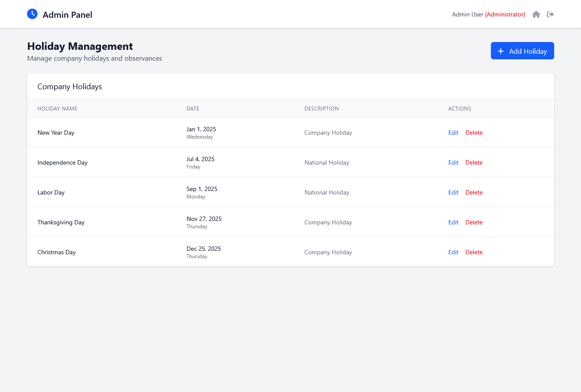The image size is (581, 392).
Task: Delete the Labor Day holiday
Action: point(474,192)
